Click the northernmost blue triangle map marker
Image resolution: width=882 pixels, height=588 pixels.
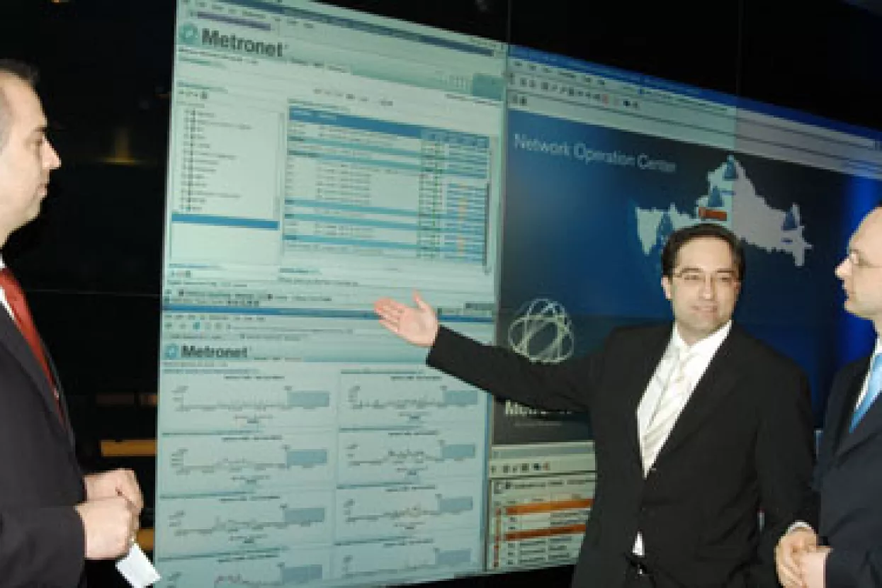730,169
